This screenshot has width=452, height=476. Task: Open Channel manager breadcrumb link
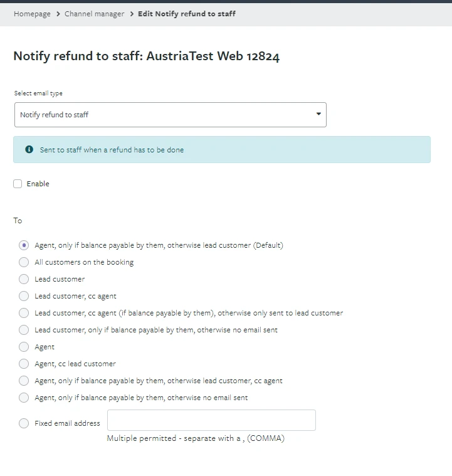pyautogui.click(x=94, y=14)
